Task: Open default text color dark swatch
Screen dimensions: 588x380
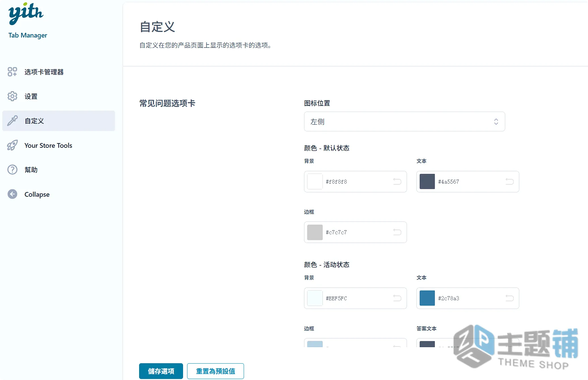Action: [x=427, y=182]
